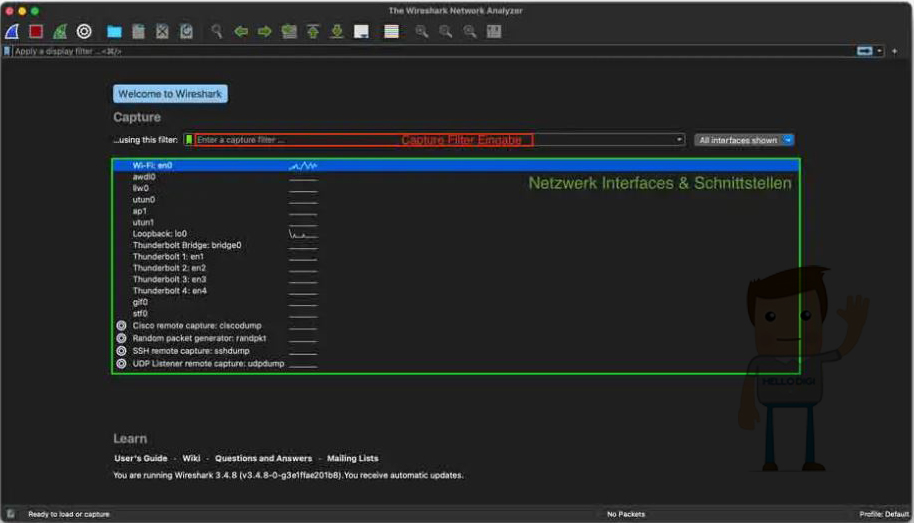Image resolution: width=914 pixels, height=523 pixels.
Task: Expand the display filter expression dropdown arrow
Action: (880, 51)
